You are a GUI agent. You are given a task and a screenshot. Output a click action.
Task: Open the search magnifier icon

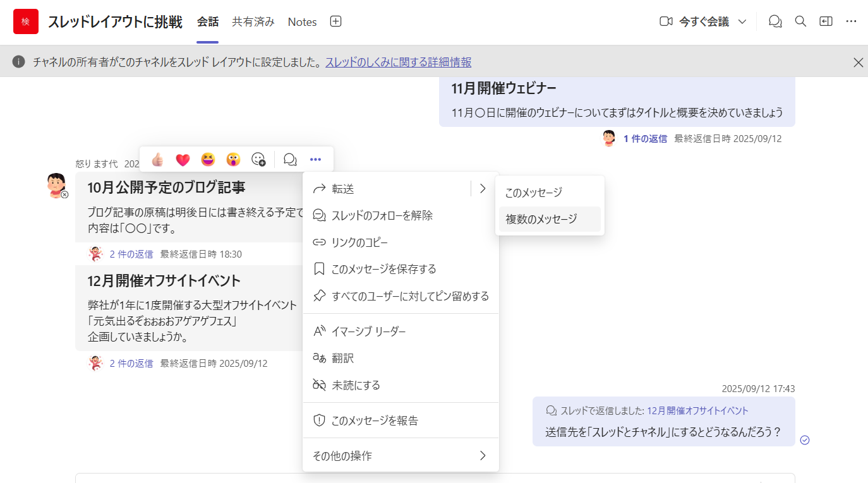[800, 21]
